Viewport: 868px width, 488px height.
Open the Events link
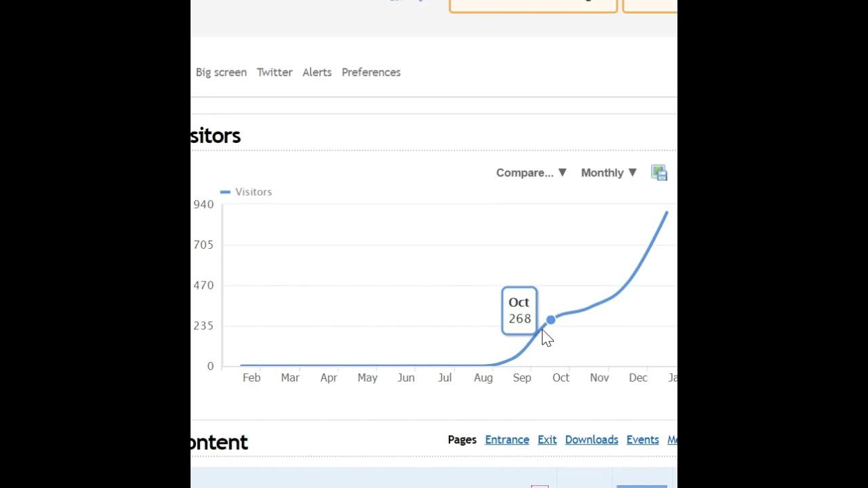click(643, 440)
